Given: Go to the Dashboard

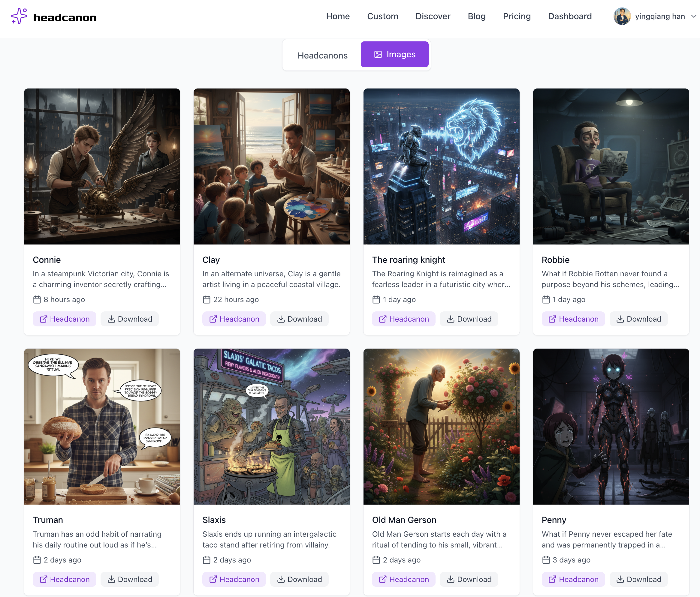Looking at the screenshot, I should click(x=570, y=16).
